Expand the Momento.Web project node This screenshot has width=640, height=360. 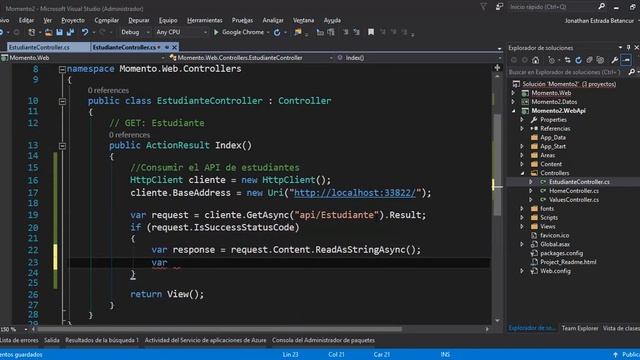[513, 93]
